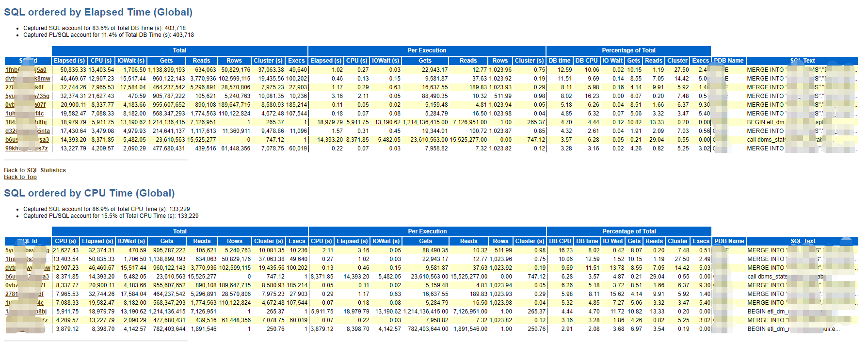The image size is (868, 345).
Task: Click Per Execution group header in CPU Time table
Action: click(427, 231)
